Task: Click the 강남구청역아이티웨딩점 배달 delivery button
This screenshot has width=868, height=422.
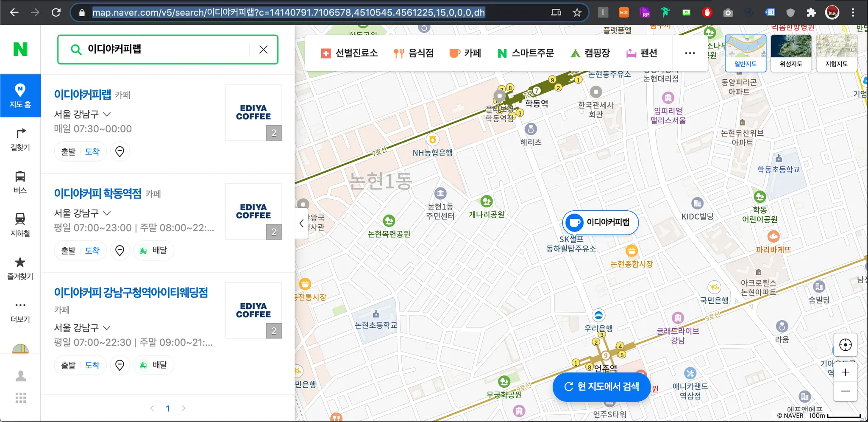Action: point(153,365)
